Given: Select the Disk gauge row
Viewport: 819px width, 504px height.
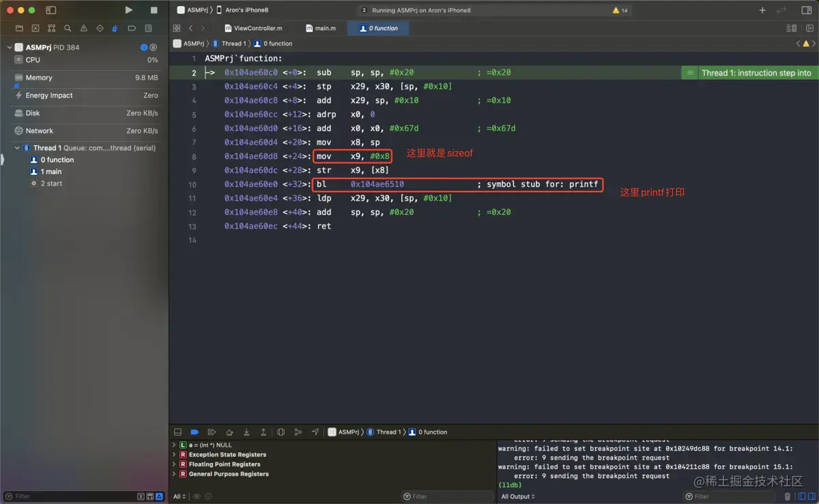Looking at the screenshot, I should pyautogui.click(x=85, y=113).
